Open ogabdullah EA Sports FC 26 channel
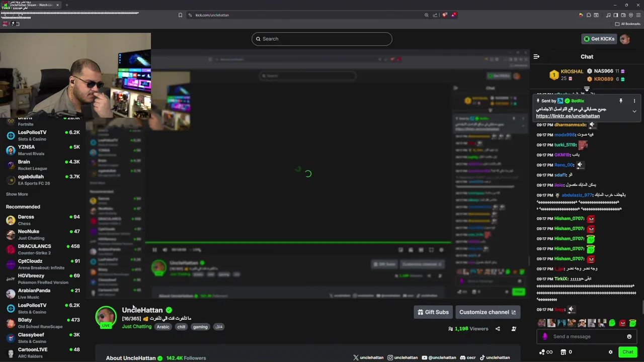644x362 pixels. click(42, 180)
